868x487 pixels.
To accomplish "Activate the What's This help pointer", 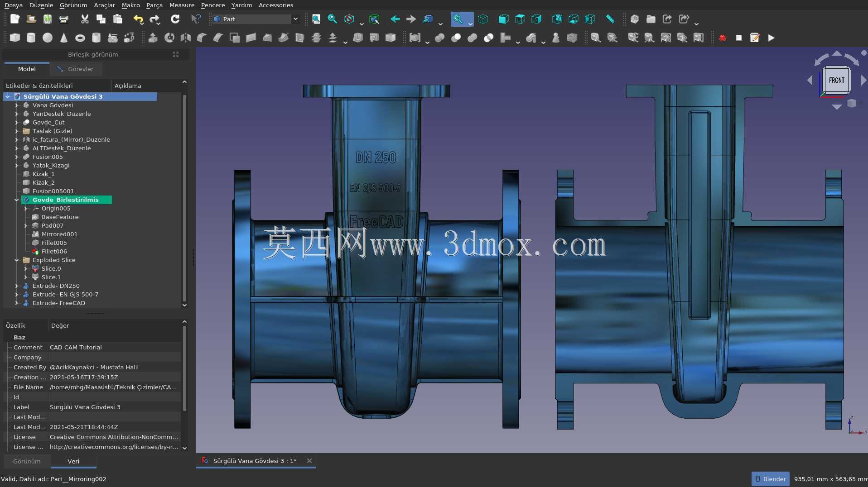I will [x=196, y=19].
